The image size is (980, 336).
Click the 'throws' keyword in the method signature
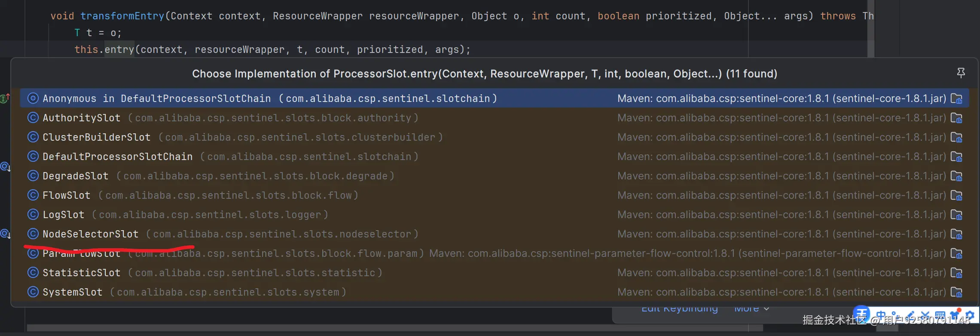click(x=838, y=16)
